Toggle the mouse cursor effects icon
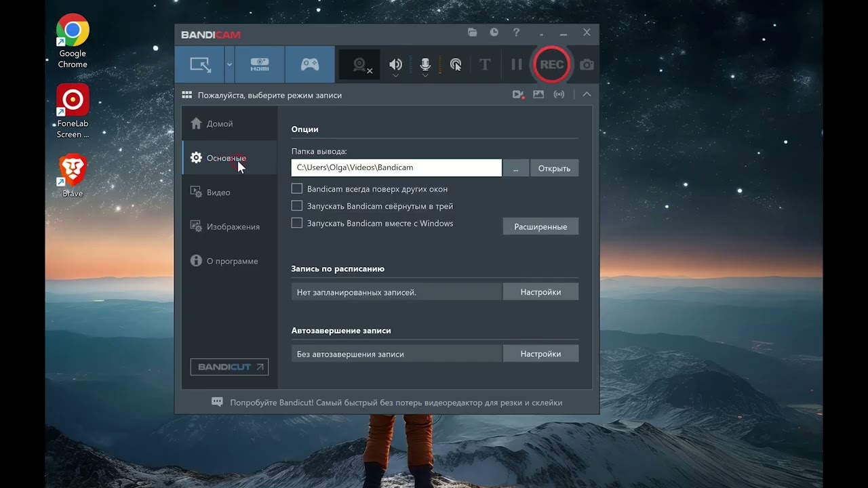Screen dimensions: 868x488 coord(456,64)
